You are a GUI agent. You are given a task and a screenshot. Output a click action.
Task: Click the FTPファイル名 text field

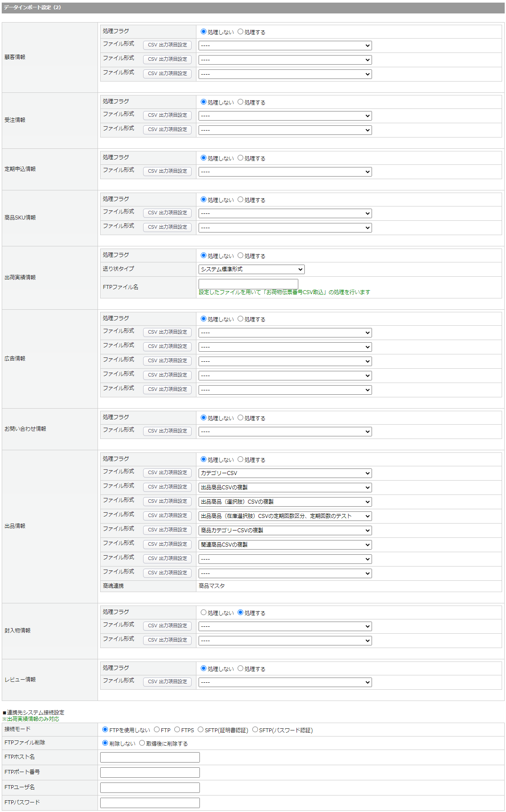click(x=248, y=283)
